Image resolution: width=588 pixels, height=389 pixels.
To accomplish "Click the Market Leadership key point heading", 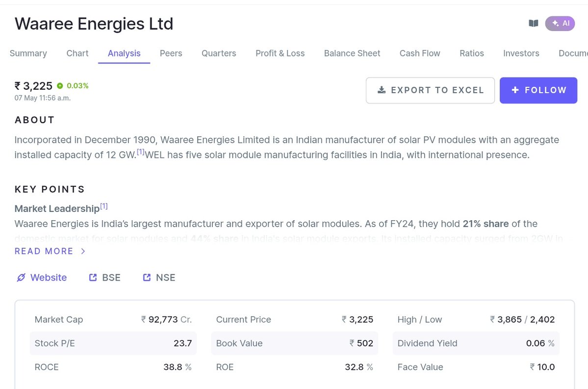I will 57,209.
